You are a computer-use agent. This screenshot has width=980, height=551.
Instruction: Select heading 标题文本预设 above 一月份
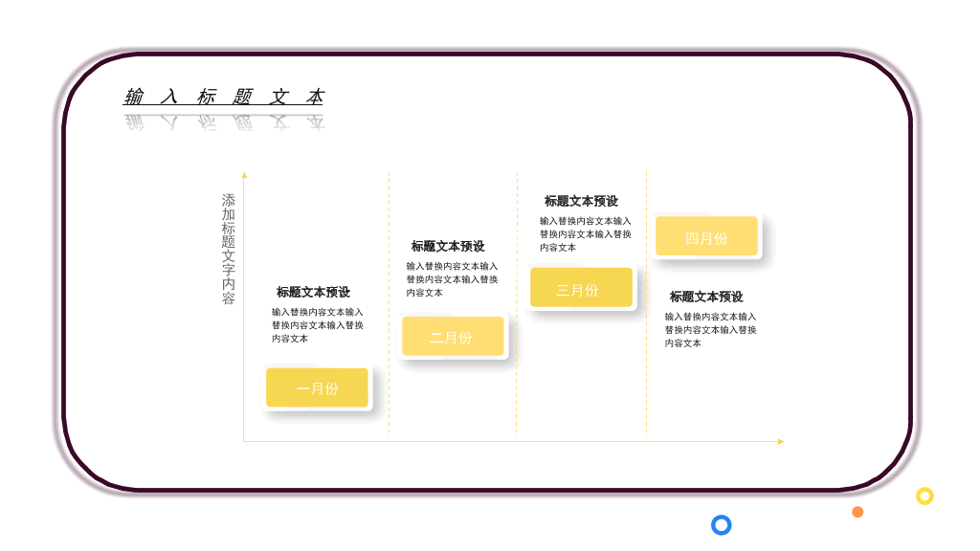(313, 292)
